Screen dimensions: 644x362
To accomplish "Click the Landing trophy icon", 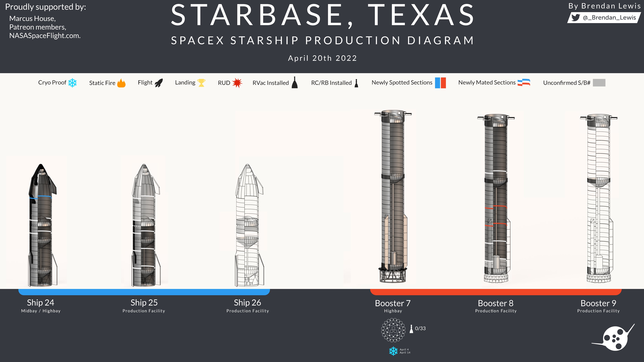I will [x=201, y=83].
